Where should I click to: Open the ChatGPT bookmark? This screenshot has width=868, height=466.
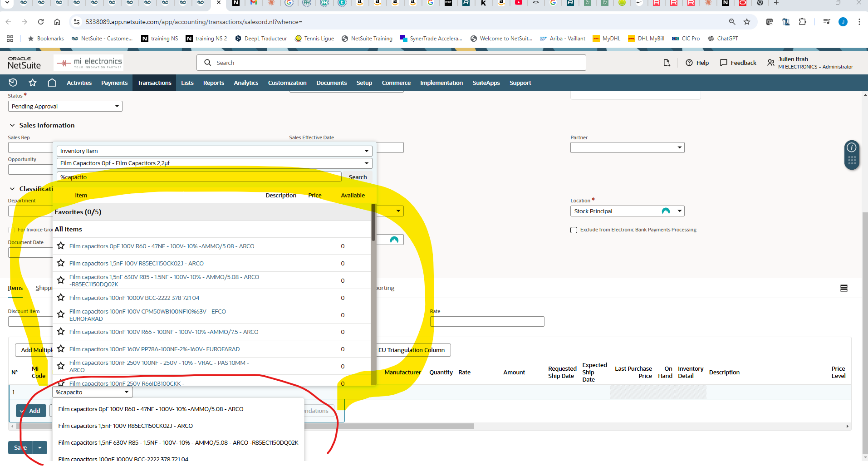tap(723, 39)
